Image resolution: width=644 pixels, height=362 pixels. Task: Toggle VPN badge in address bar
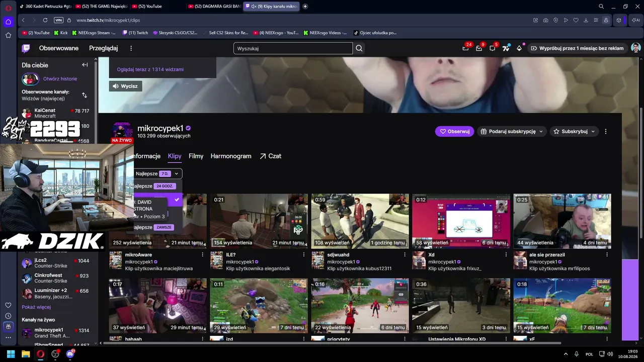pos(58,20)
